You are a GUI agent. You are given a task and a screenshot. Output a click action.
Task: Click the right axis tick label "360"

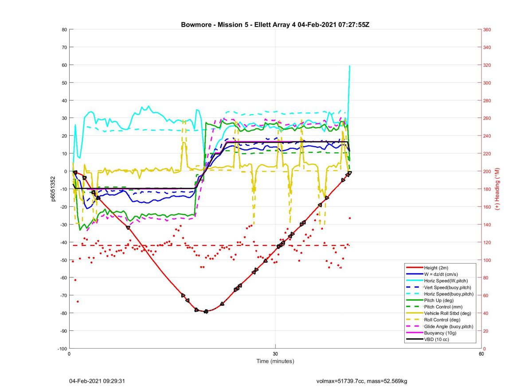[x=487, y=30]
